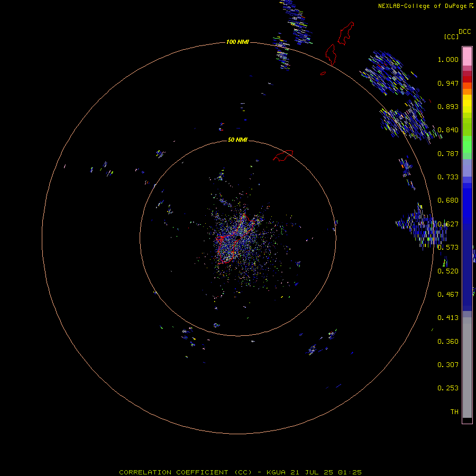This screenshot has height=476, width=476.
Task: Click the 0.680 scale value
Action: click(448, 200)
